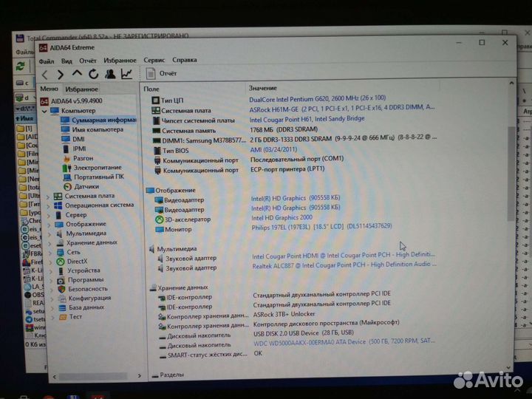Select the База данных icon item
Viewport: 532px width, 399px height.
point(62,307)
